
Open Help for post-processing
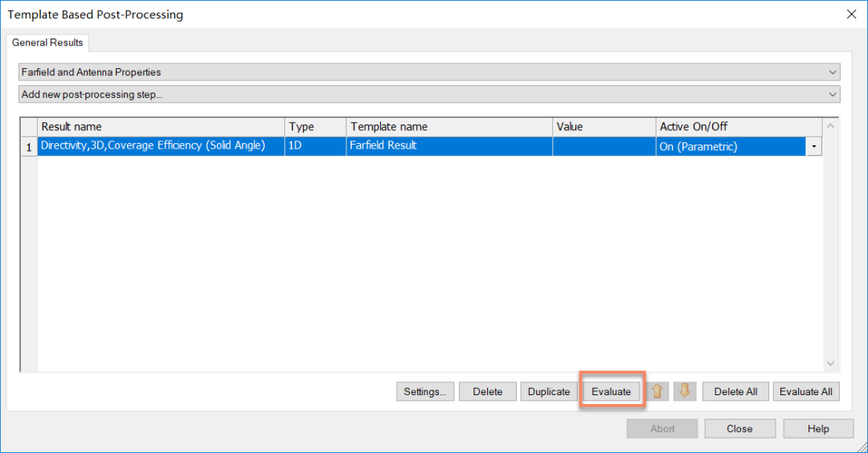coord(818,429)
